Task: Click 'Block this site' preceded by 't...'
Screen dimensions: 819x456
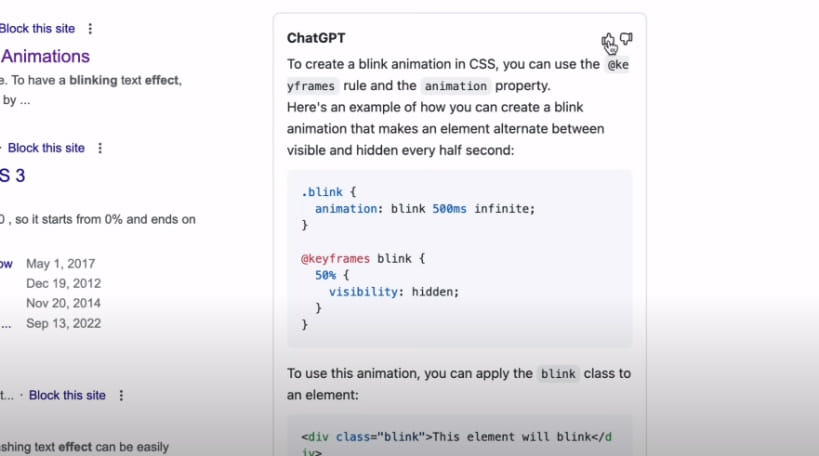Action: pyautogui.click(x=67, y=395)
